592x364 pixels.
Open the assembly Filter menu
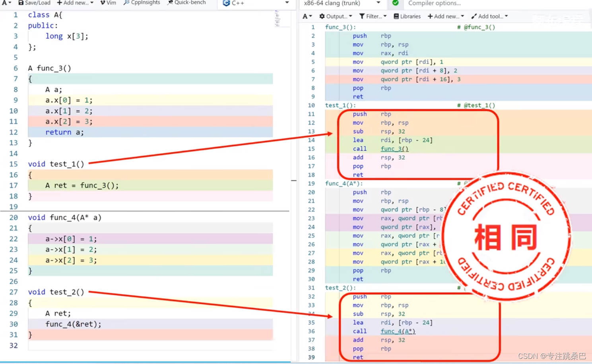373,16
